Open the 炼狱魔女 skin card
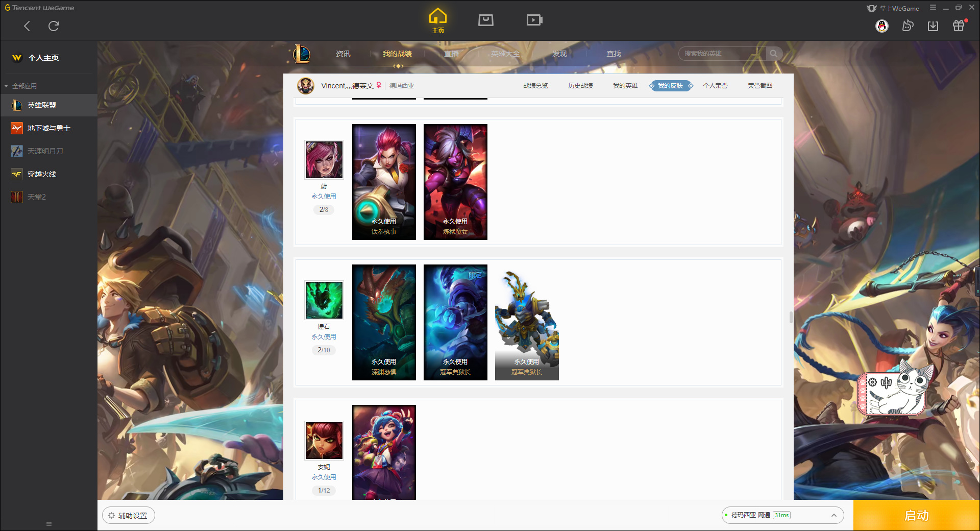980x531 pixels. (x=455, y=182)
